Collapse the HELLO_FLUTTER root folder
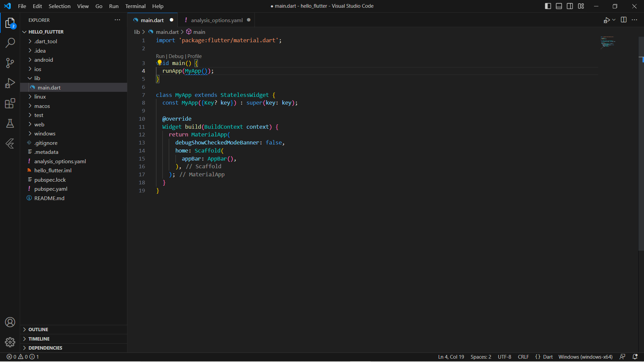Viewport: 644px width, 362px height. point(74,32)
